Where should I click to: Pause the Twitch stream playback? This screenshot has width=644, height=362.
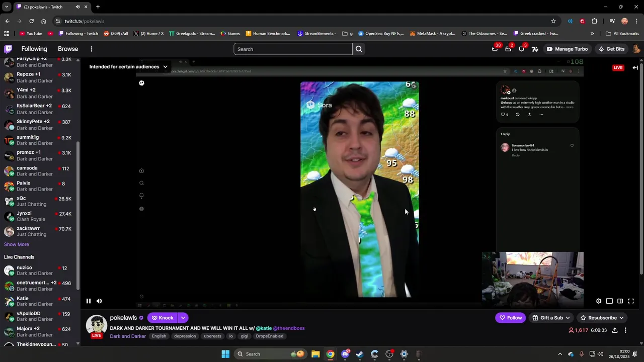point(89,301)
